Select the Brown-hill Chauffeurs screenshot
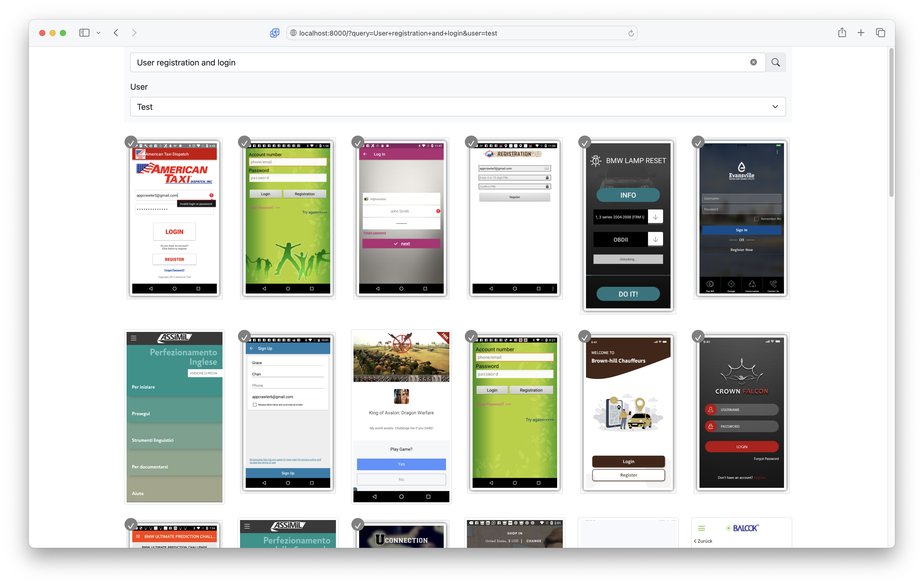Screen dimensions: 924x586 (x=628, y=412)
